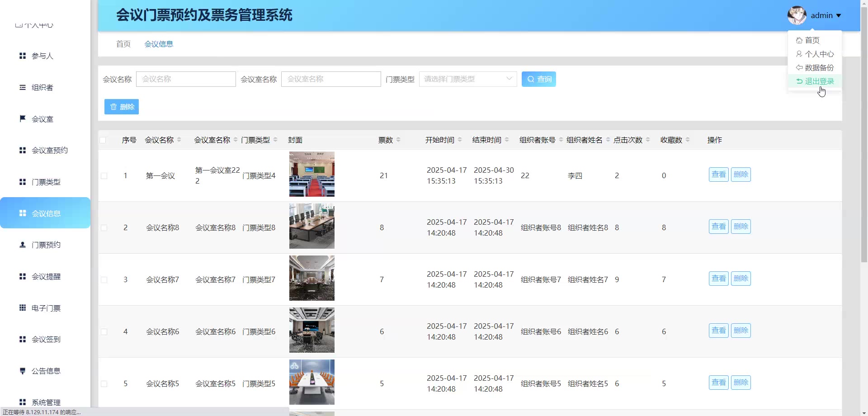Choose 退出登录 from the user menu
This screenshot has width=868, height=416.
tap(815, 81)
